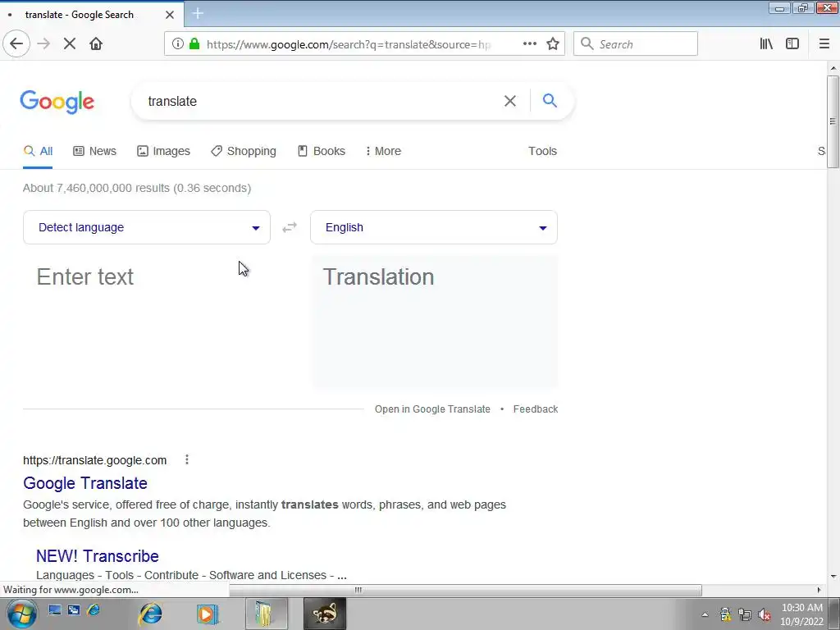Go back to the previous page
This screenshot has height=630, width=840.
coord(16,44)
